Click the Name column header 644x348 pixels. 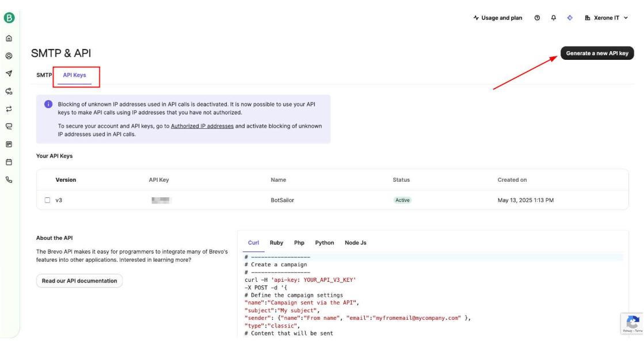point(279,179)
